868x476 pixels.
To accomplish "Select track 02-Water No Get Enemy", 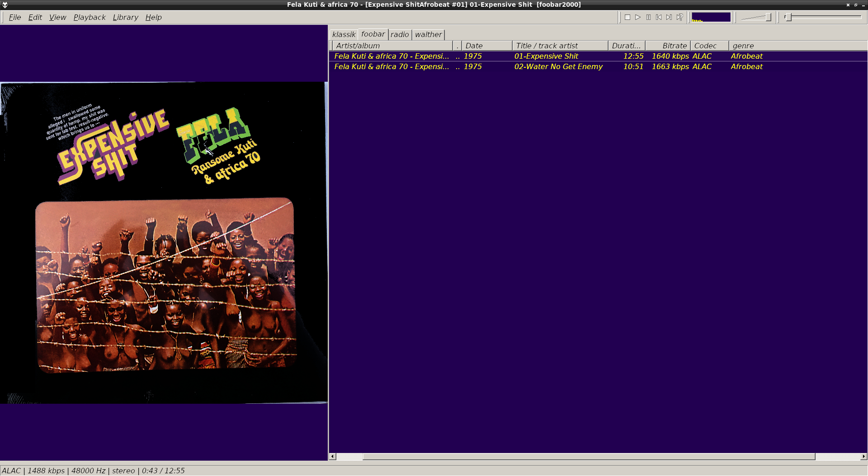I will [x=558, y=66].
